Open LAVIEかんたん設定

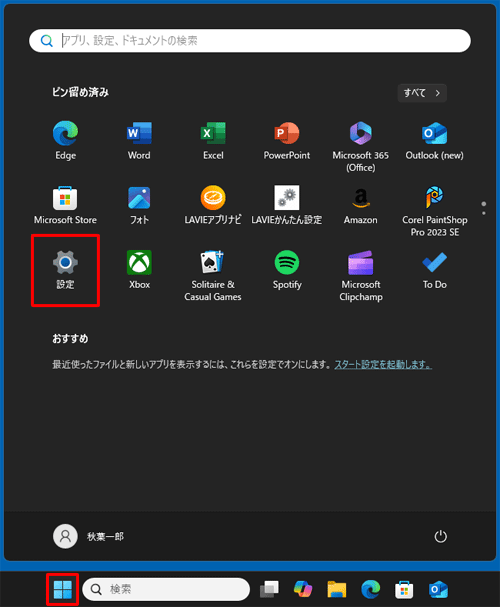287,205
